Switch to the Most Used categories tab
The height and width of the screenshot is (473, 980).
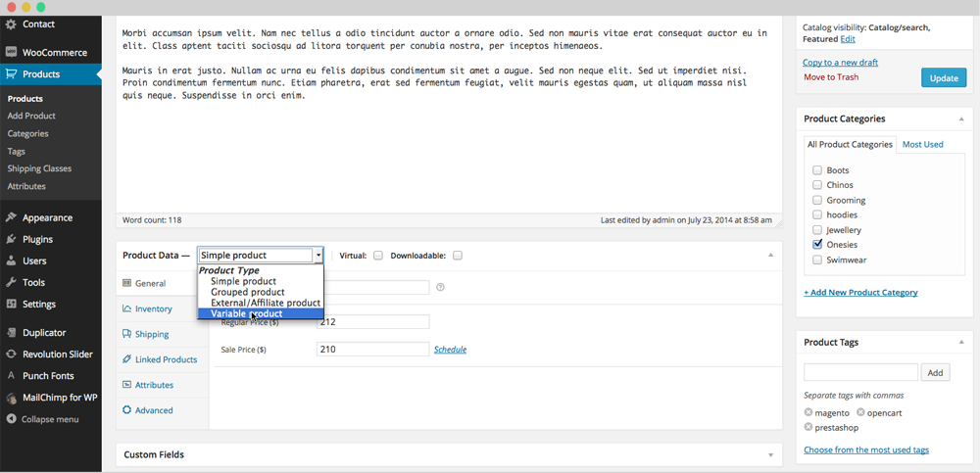pyautogui.click(x=922, y=144)
